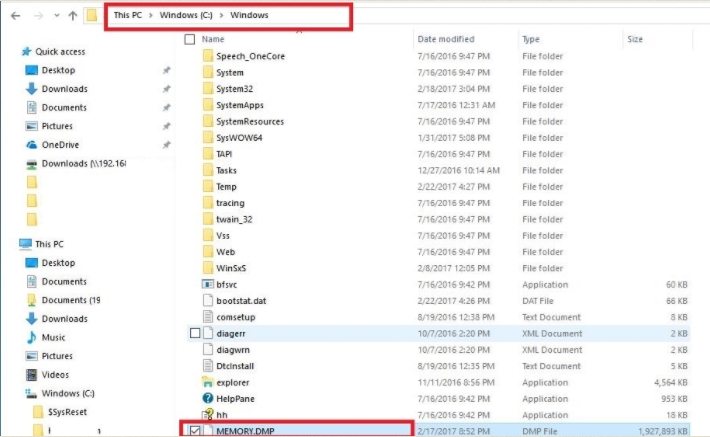
Task: Expand the Windows breadcrumb chevron in address bar
Action: pos(276,16)
